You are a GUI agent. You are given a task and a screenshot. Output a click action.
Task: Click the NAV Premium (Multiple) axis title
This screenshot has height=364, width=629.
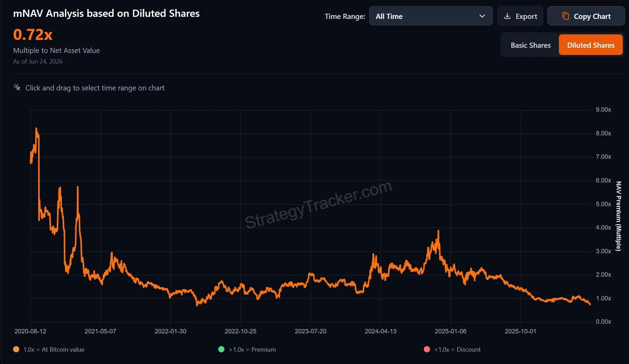click(618, 216)
